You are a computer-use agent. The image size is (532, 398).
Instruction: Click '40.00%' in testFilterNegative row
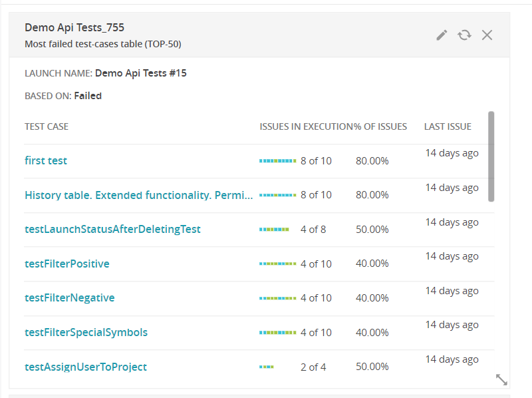tap(372, 298)
